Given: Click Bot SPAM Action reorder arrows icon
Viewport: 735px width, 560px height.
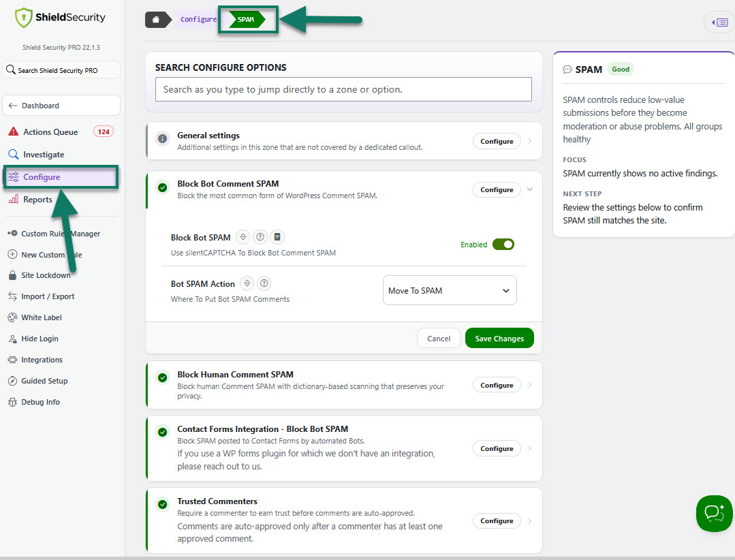Looking at the screenshot, I should tap(247, 283).
